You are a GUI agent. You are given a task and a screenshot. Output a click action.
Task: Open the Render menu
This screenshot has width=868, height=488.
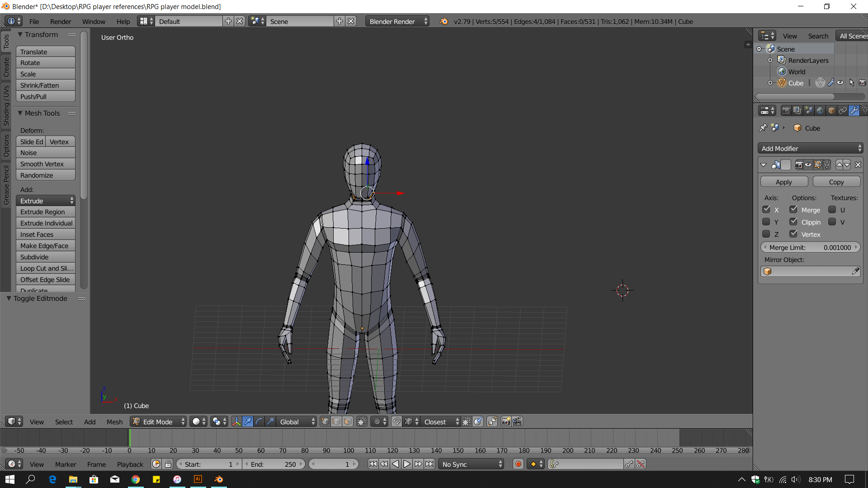coord(61,21)
